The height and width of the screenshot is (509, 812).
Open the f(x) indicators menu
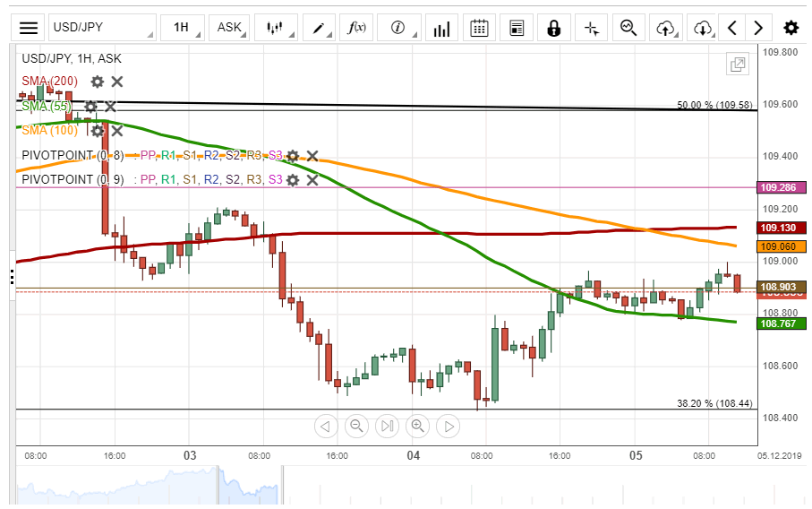pyautogui.click(x=356, y=28)
